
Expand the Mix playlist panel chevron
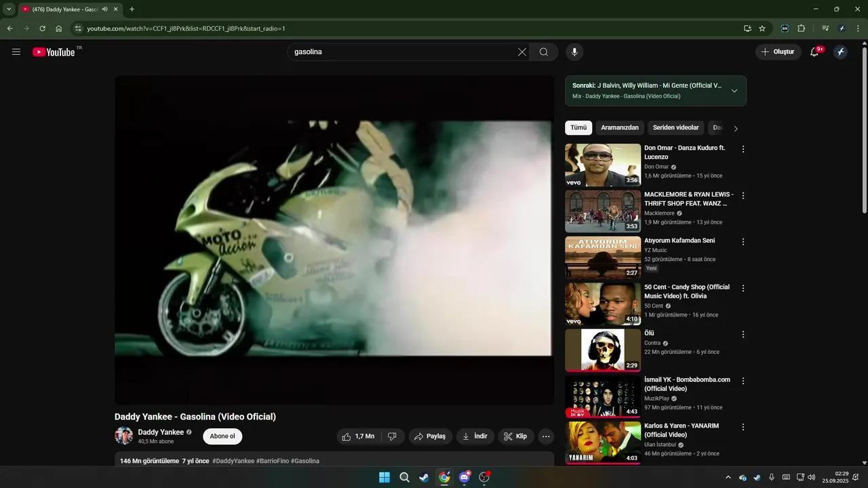(734, 91)
